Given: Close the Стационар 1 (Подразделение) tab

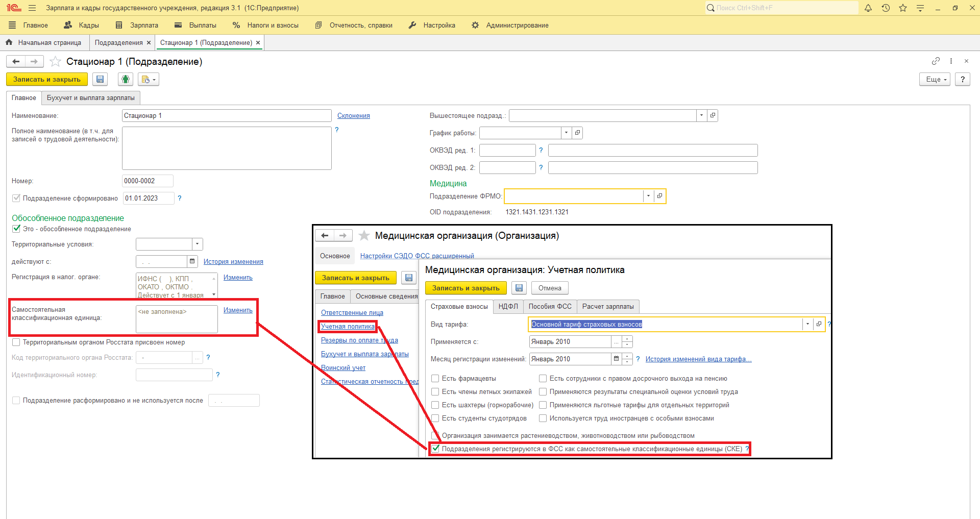Looking at the screenshot, I should (258, 43).
